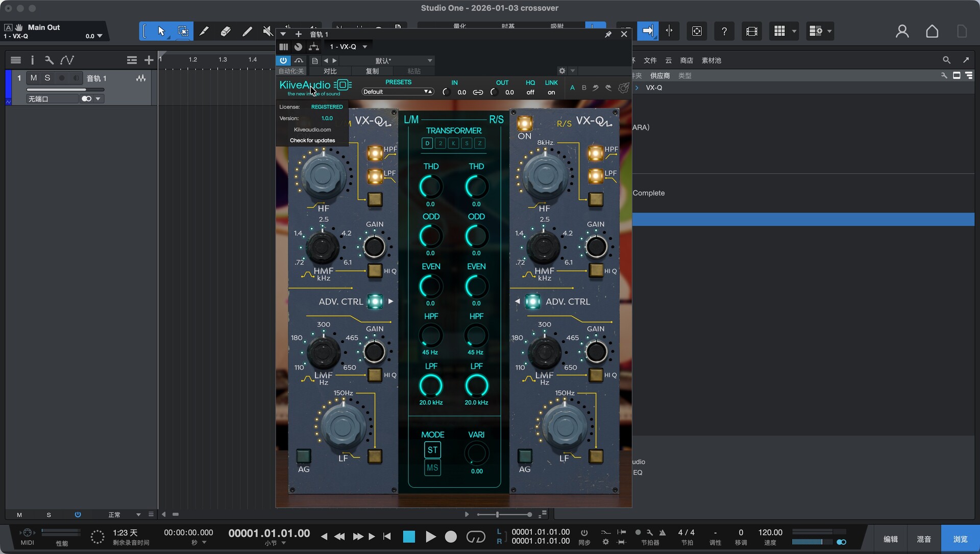The width and height of the screenshot is (980, 554).
Task: Click the browser search magnifier icon
Action: pos(946,60)
